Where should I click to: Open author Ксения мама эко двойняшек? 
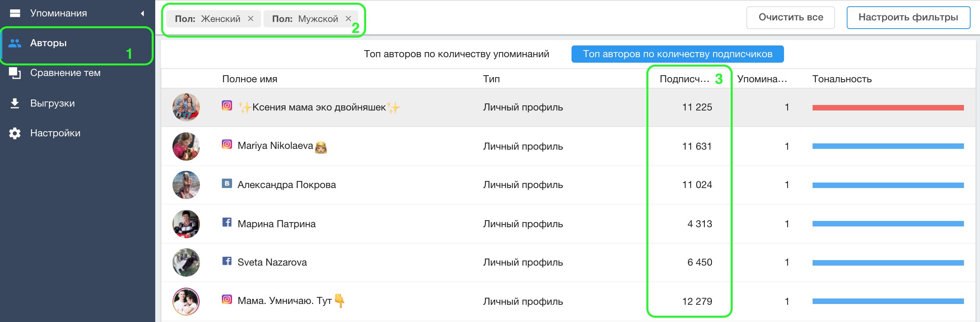pos(319,107)
